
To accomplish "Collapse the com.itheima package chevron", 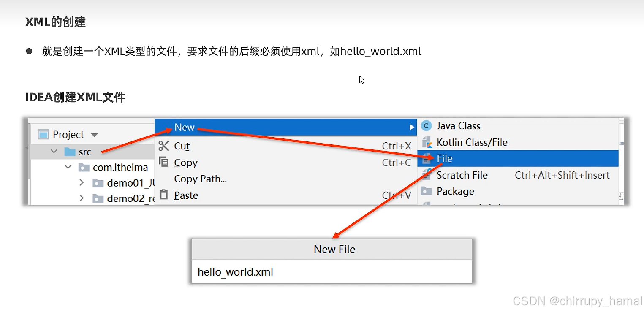I will 68,167.
